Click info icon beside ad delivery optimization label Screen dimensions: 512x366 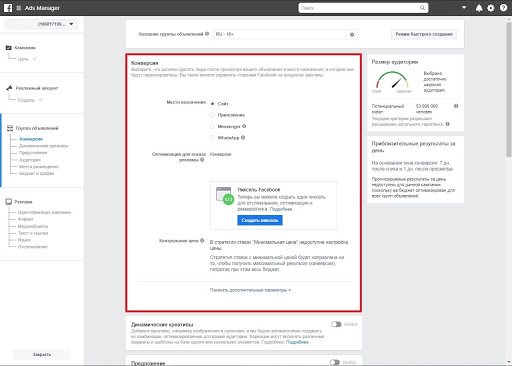[x=202, y=160]
